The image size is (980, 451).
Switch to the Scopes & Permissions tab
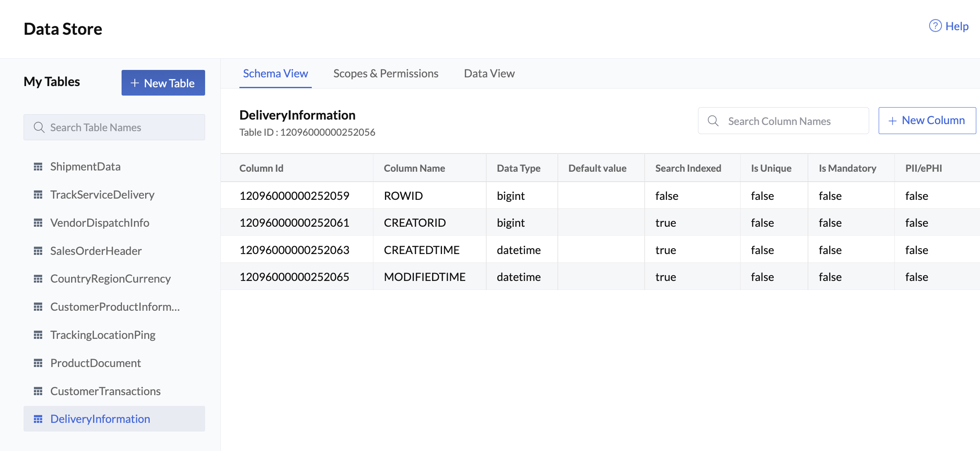385,73
